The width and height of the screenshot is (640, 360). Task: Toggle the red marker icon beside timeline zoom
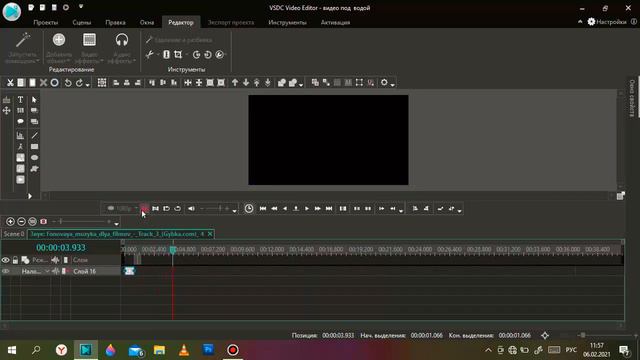43,222
